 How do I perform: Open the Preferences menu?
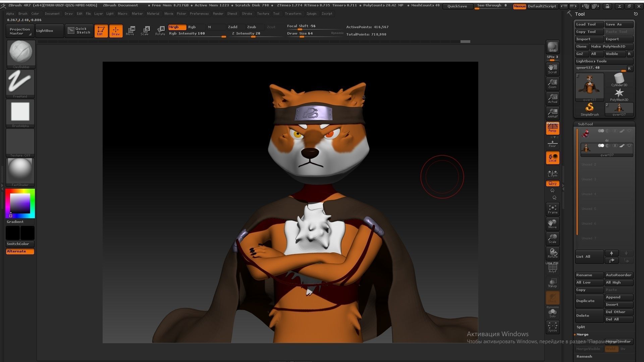point(199,14)
